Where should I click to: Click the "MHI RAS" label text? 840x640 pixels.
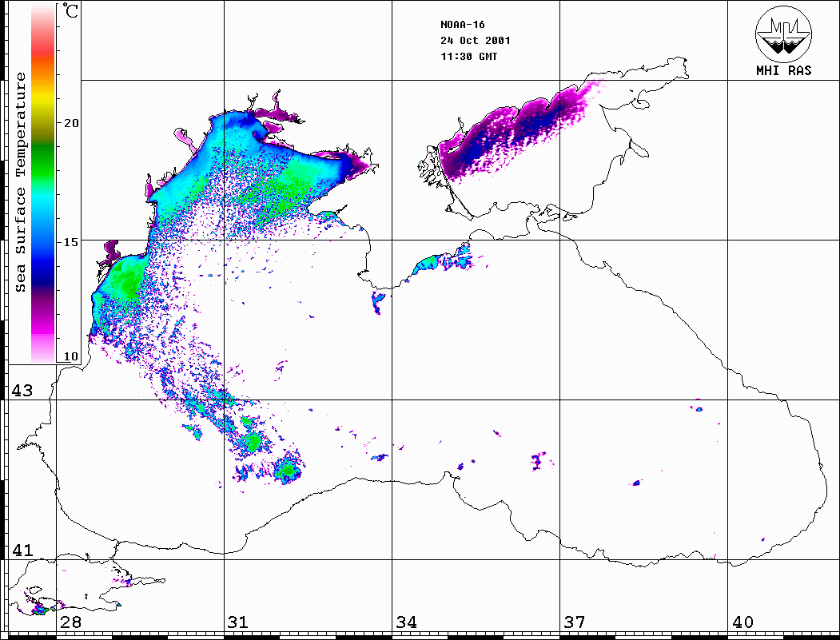click(x=783, y=70)
